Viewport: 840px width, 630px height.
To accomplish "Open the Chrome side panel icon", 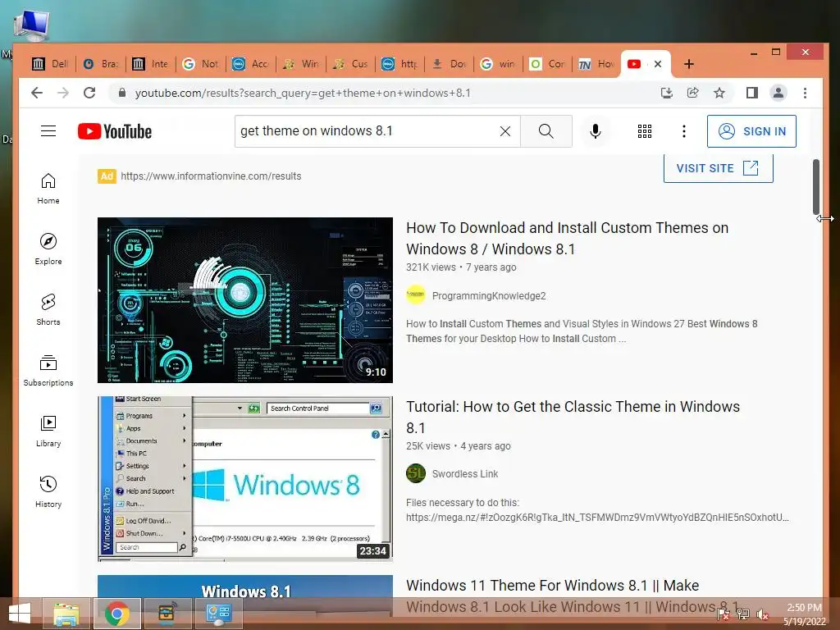I will click(x=751, y=93).
